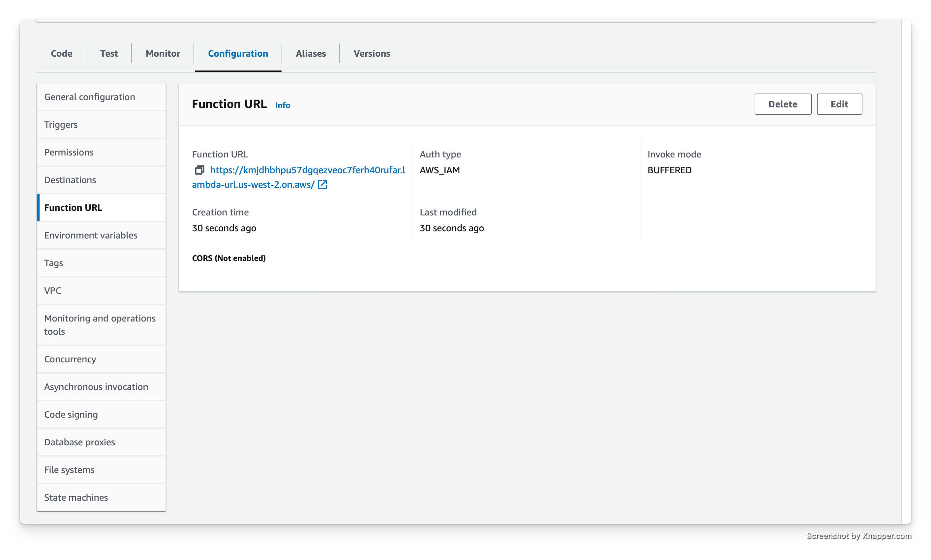Navigate to Permissions settings
Viewport: 931px width, 560px height.
pyautogui.click(x=69, y=152)
